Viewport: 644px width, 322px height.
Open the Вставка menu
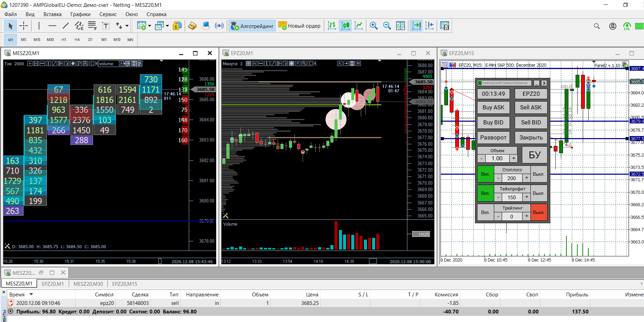52,14
